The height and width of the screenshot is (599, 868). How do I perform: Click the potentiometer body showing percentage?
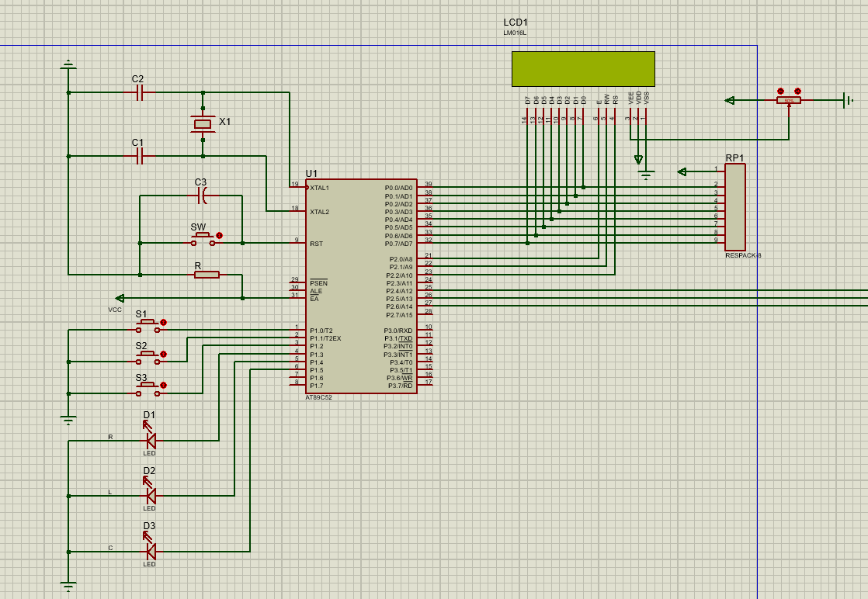[x=789, y=100]
